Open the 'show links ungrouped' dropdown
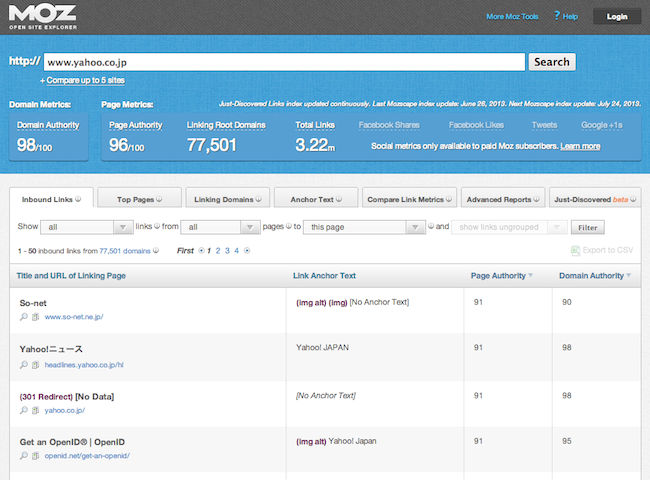Viewport: 650px width, 480px height. coord(509,227)
